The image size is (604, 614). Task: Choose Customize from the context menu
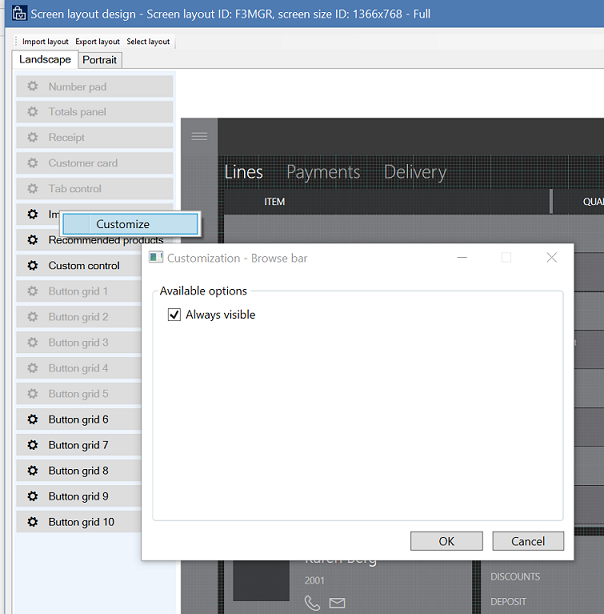coord(130,224)
